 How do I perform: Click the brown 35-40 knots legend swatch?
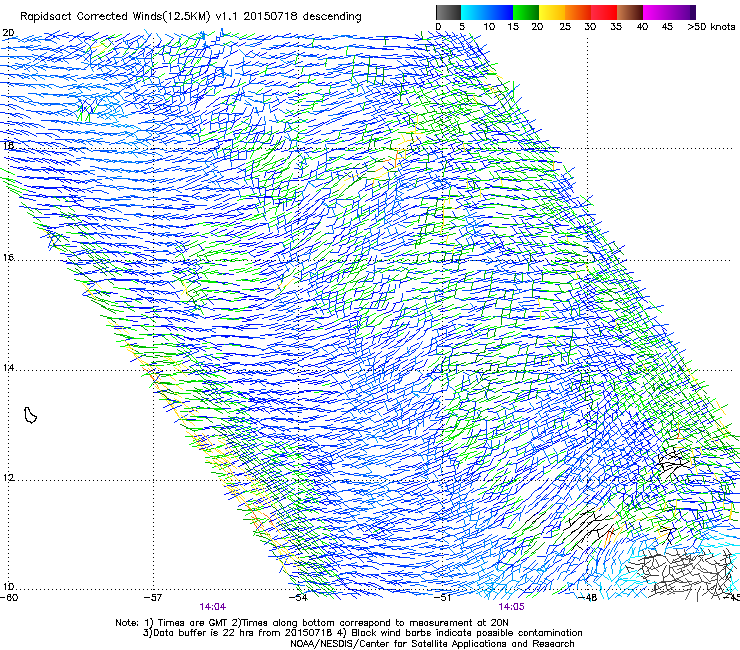pyautogui.click(x=630, y=12)
